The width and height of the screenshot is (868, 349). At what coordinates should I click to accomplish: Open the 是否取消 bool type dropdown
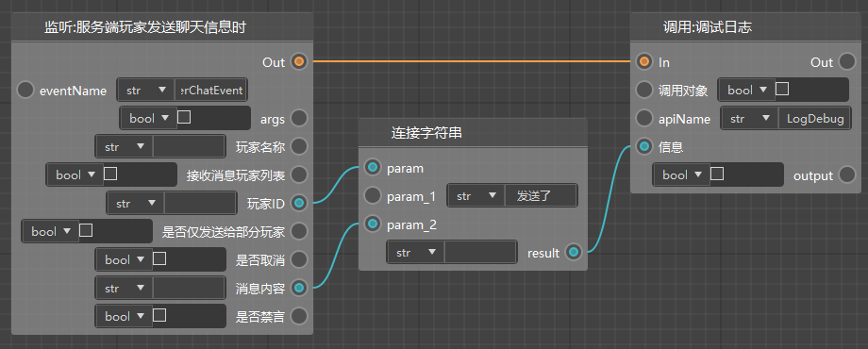tap(125, 259)
